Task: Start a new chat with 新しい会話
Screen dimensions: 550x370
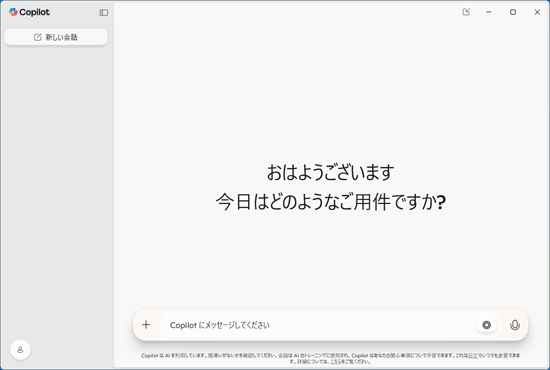Action: point(56,37)
